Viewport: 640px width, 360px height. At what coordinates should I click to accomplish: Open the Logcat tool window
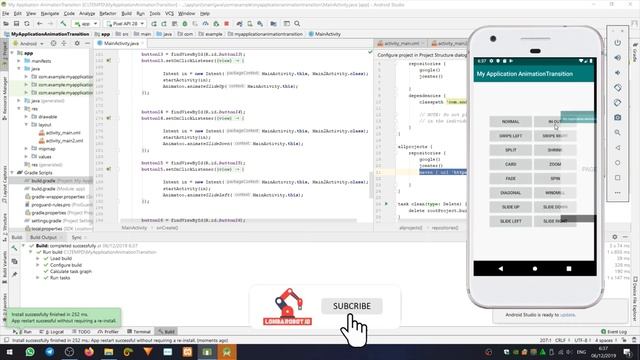(x=52, y=332)
